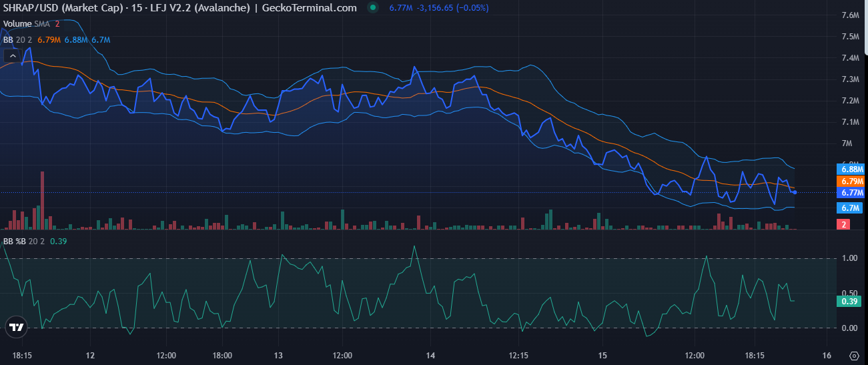Screen dimensions: 868x365
Task: Select the Volume SMA indicator legend
Action: (x=31, y=23)
